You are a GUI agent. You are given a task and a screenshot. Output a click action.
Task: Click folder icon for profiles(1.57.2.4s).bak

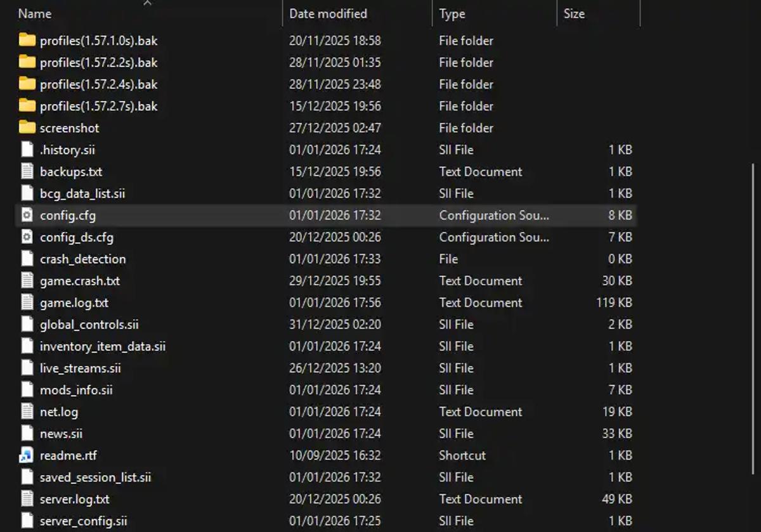(27, 84)
